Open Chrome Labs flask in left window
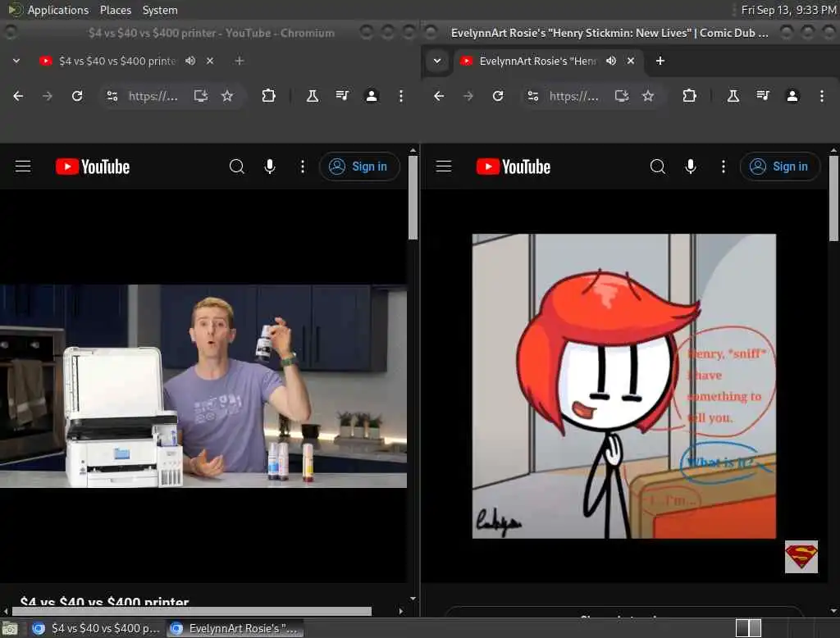This screenshot has height=638, width=840. [x=312, y=96]
